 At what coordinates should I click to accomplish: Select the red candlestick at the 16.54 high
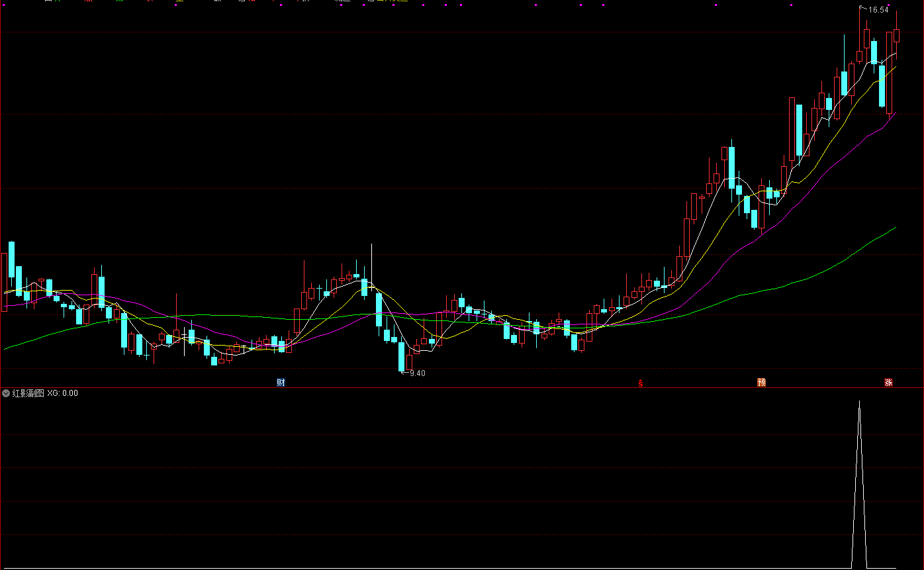(x=859, y=56)
